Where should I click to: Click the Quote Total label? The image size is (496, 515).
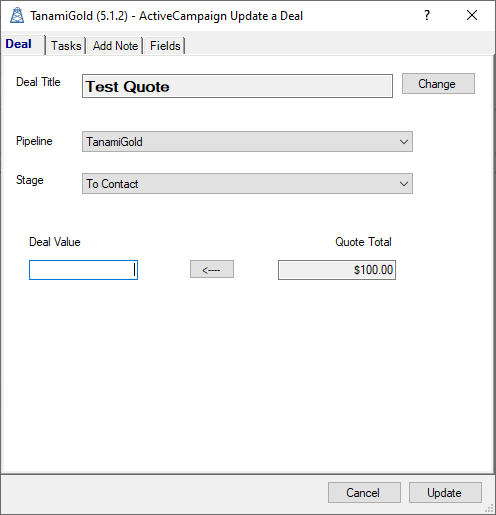click(363, 242)
